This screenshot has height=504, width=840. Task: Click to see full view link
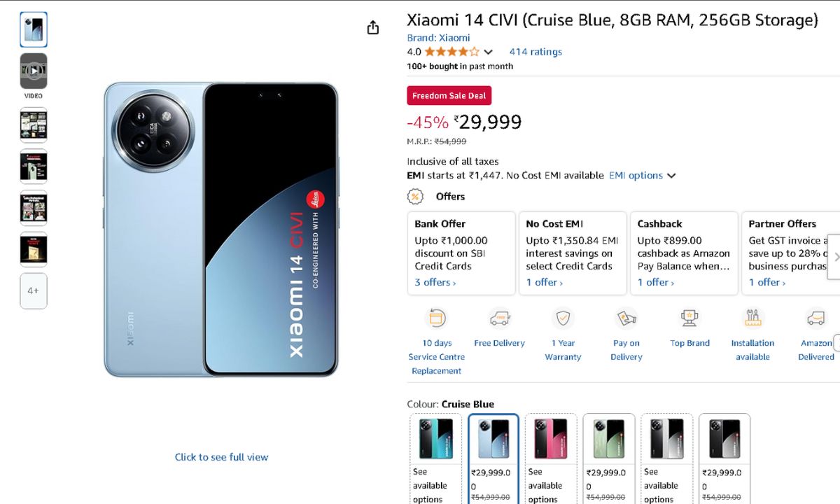click(x=221, y=457)
